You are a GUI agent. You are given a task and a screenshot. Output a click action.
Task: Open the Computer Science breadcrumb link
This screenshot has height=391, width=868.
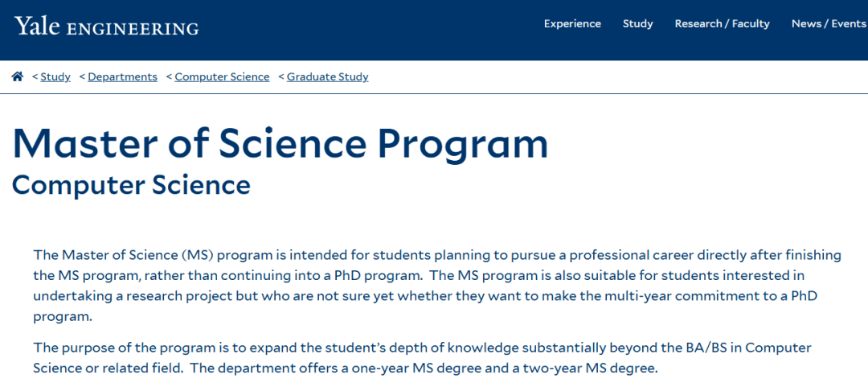[222, 77]
